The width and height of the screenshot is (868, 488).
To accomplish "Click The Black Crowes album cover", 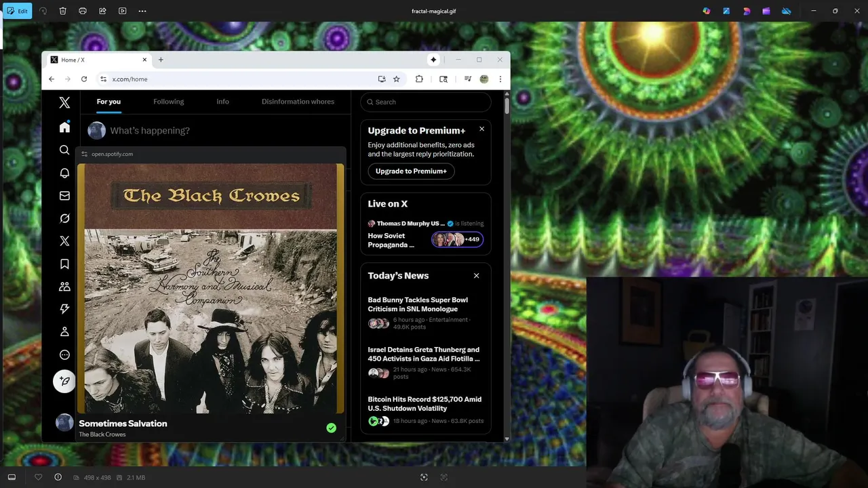I will point(210,288).
